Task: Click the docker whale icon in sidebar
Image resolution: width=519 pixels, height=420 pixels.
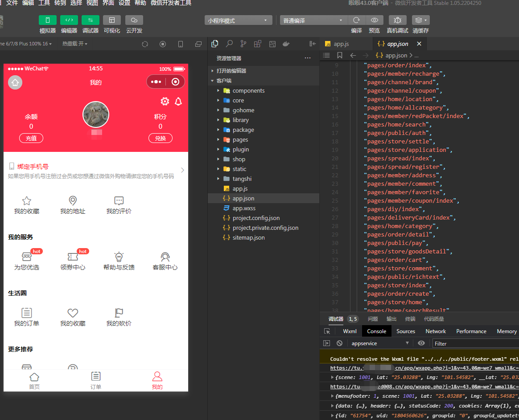Action: [x=286, y=44]
